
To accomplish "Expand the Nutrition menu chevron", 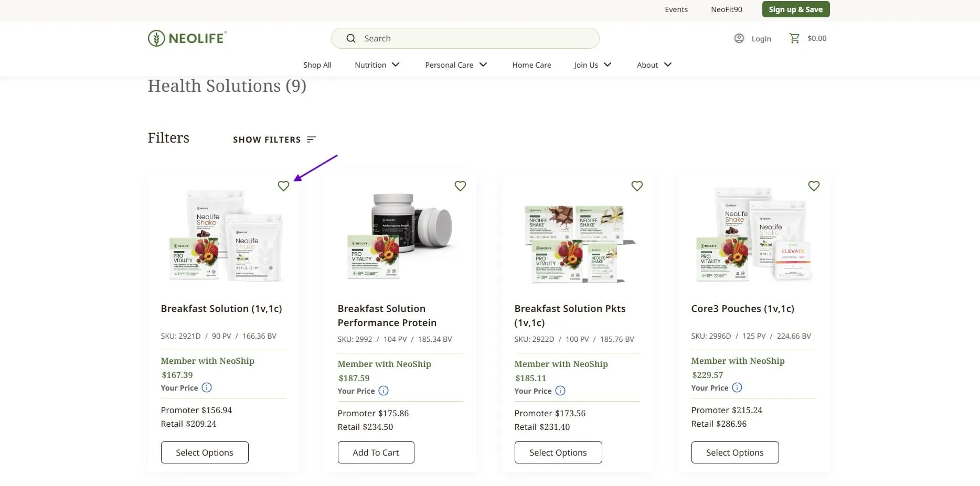I will point(396,64).
